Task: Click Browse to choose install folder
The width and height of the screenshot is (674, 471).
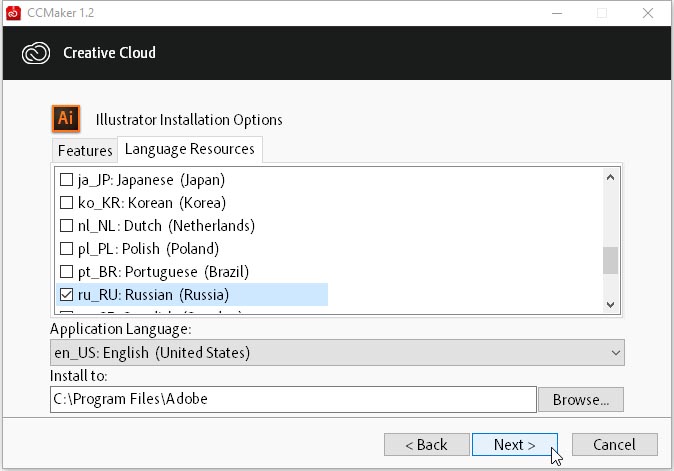Action: (x=581, y=400)
